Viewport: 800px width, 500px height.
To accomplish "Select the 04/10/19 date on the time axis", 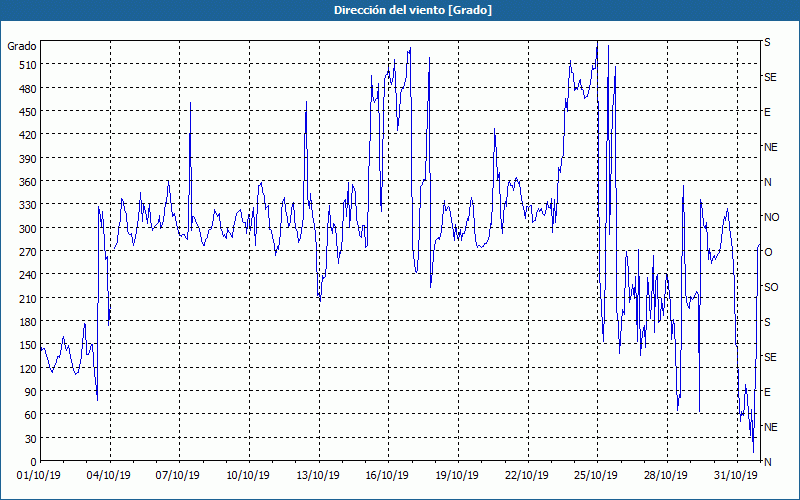I will (109, 476).
